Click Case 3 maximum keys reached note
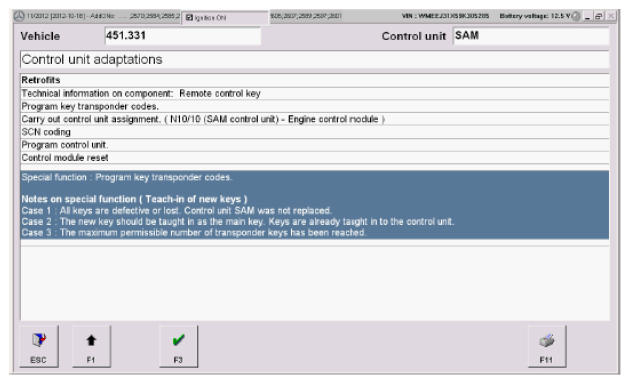Image resolution: width=630 pixels, height=384 pixels. coord(194,233)
